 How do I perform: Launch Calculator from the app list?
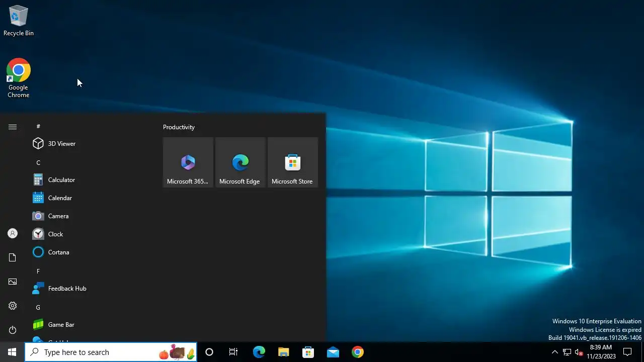coord(91,180)
